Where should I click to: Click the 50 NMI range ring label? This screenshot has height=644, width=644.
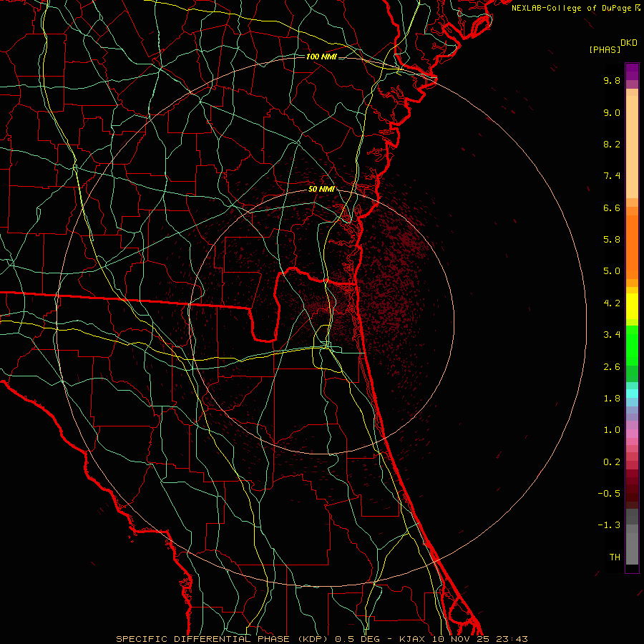pyautogui.click(x=321, y=189)
